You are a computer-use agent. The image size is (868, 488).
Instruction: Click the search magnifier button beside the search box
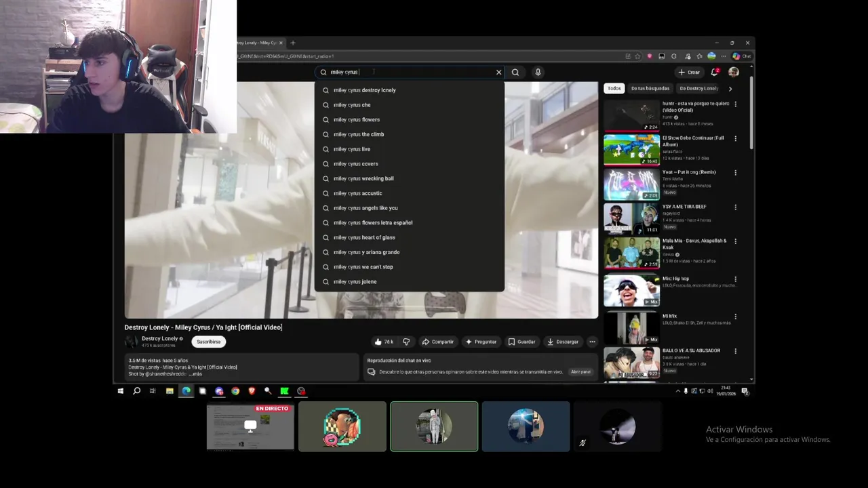[515, 72]
